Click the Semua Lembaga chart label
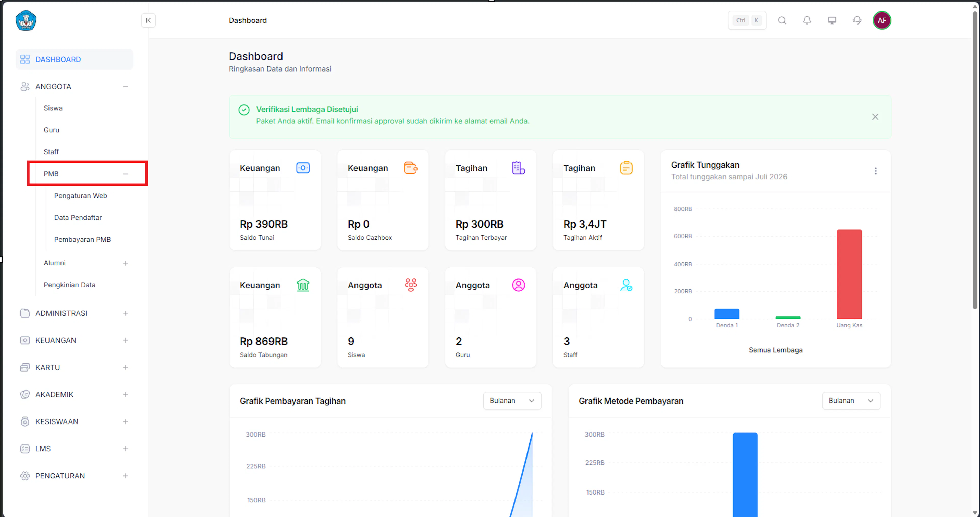980x517 pixels. pos(775,350)
